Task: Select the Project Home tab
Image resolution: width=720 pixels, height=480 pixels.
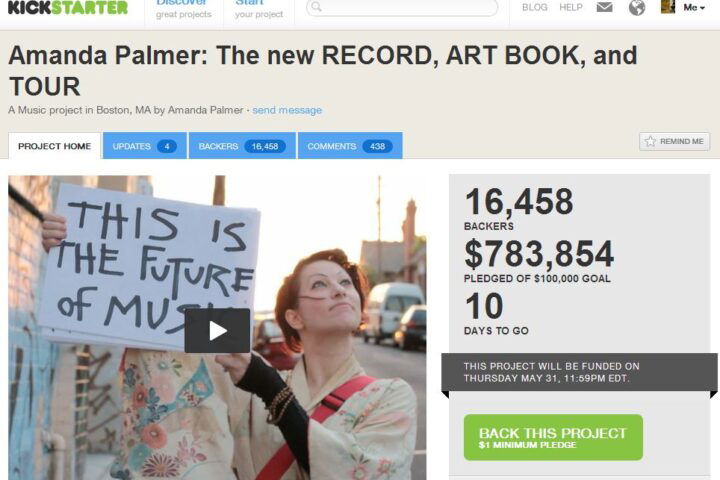Action: [55, 146]
